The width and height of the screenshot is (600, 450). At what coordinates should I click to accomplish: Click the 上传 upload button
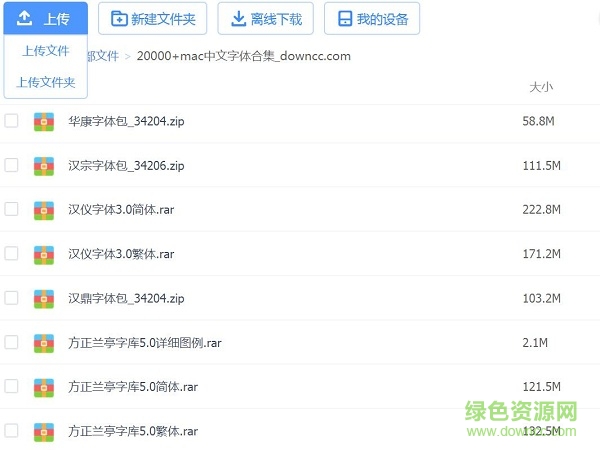pyautogui.click(x=46, y=18)
